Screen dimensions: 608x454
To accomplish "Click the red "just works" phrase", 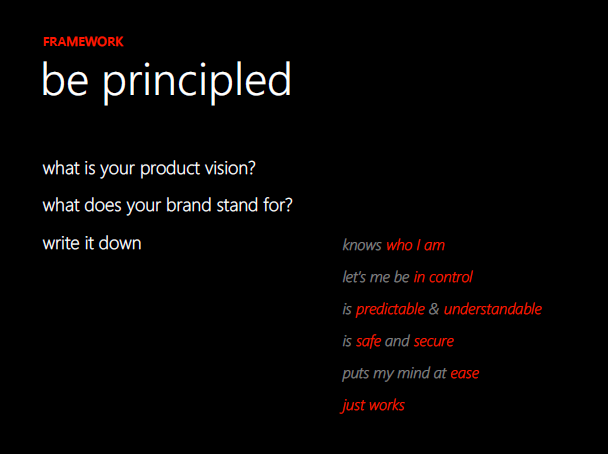I will (373, 406).
